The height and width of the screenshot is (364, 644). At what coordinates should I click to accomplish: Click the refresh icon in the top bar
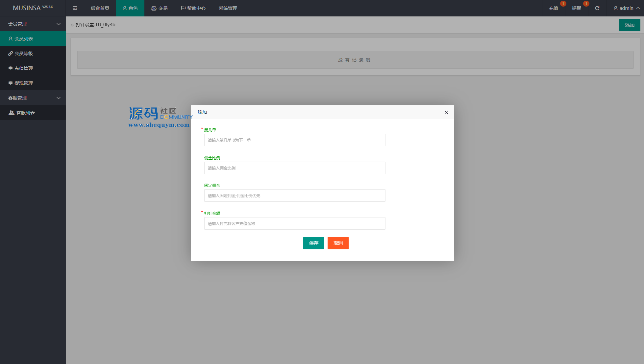tap(597, 8)
